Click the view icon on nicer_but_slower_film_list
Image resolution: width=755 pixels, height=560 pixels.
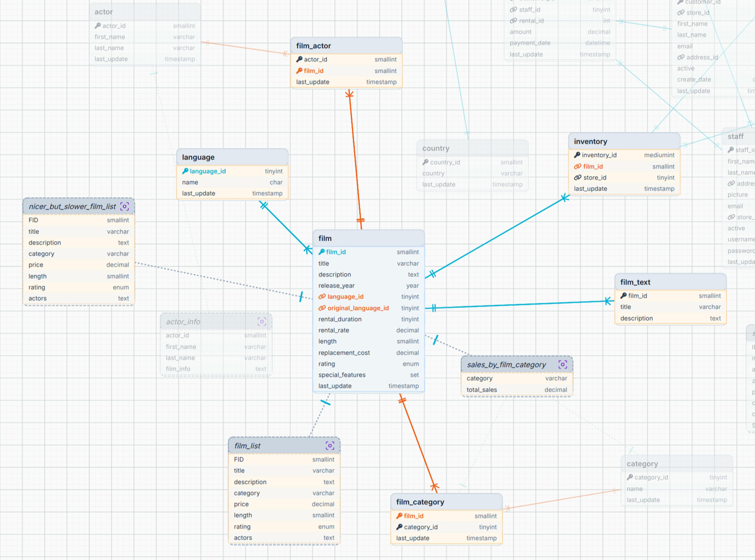pyautogui.click(x=124, y=206)
